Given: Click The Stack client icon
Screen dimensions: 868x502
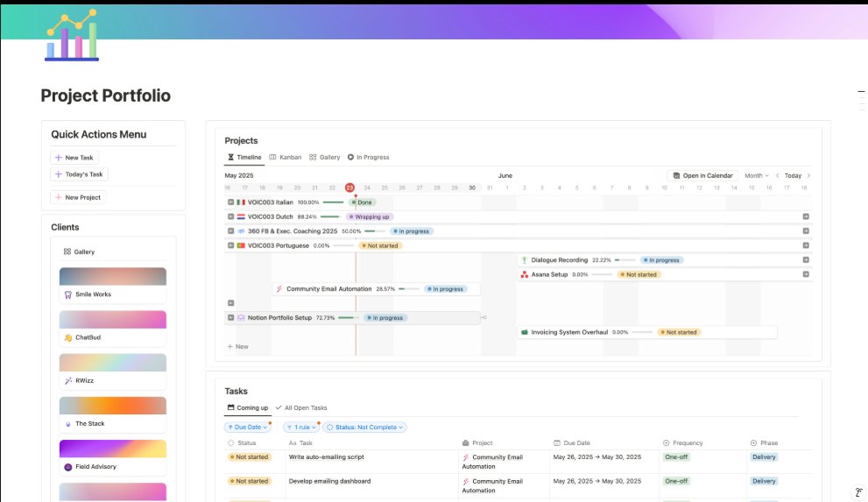Looking at the screenshot, I should click(68, 424).
